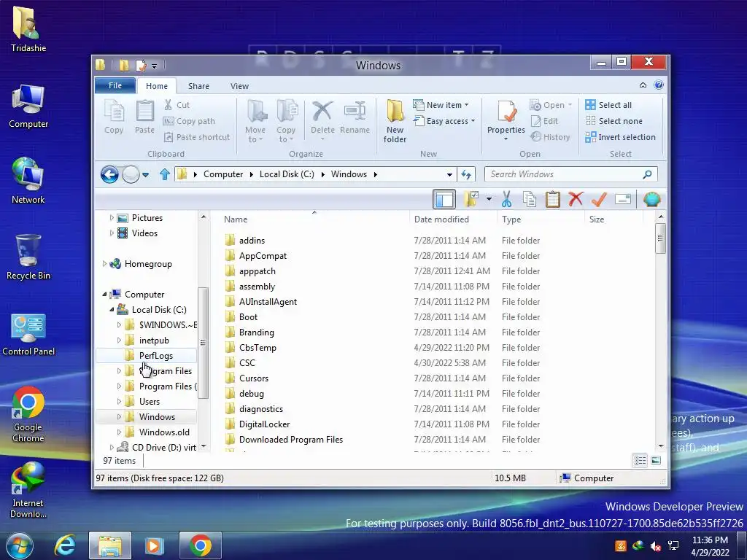Click the Rename icon in ribbon
747x560 pixels.
[x=355, y=112]
